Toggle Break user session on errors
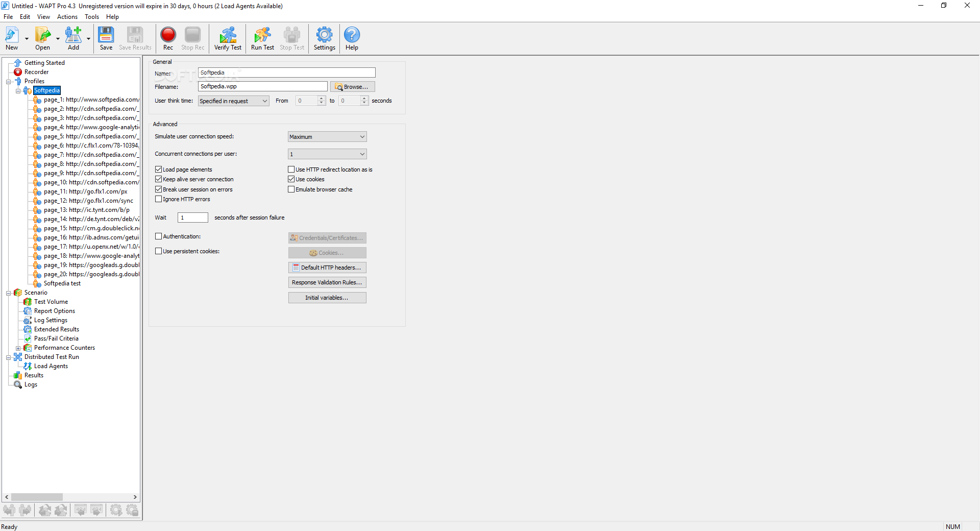980x531 pixels. coord(158,189)
